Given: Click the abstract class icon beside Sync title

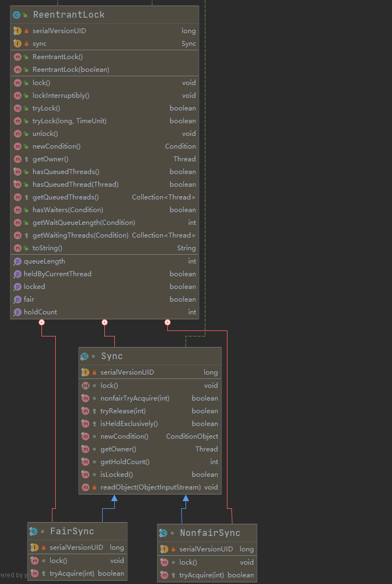Looking at the screenshot, I should pyautogui.click(x=84, y=356).
